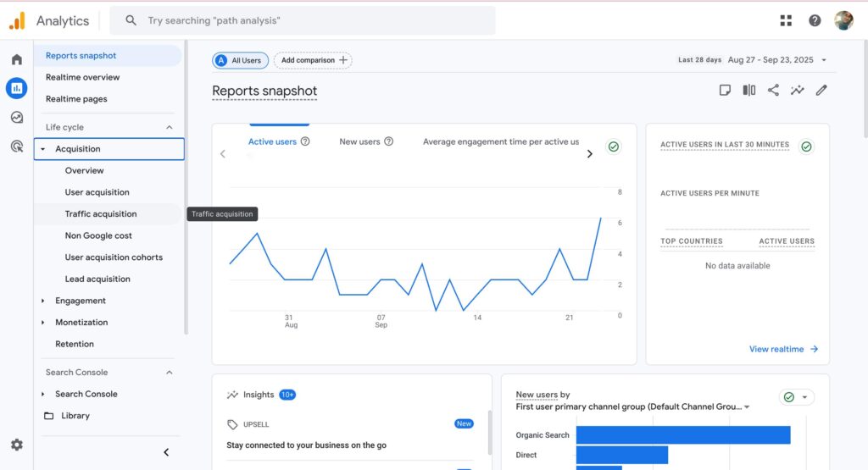This screenshot has height=470, width=868.
Task: Open First user primary channel group dropdown
Action: point(747,407)
